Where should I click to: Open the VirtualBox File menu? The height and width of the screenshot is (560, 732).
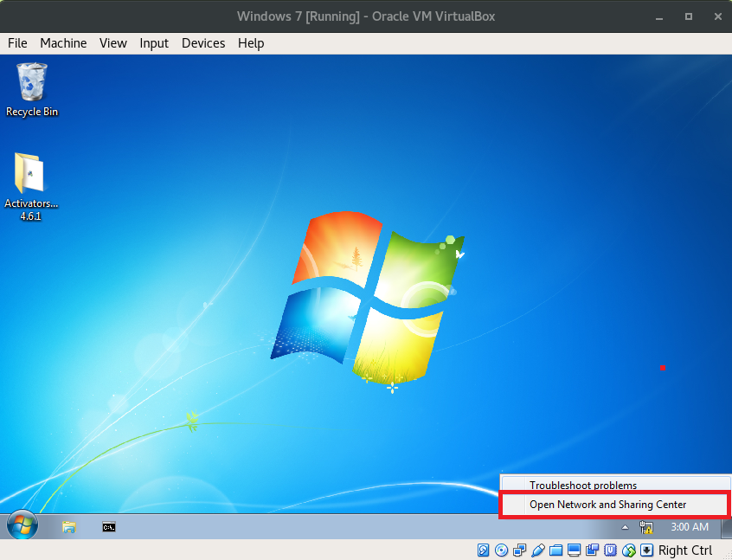click(x=17, y=43)
